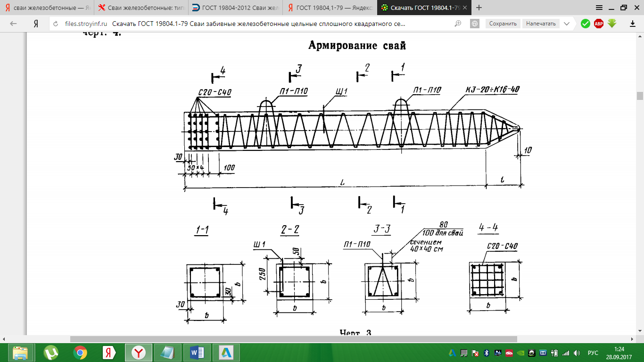Click the green download arrow extension
The width and height of the screenshot is (644, 362).
(x=612, y=24)
